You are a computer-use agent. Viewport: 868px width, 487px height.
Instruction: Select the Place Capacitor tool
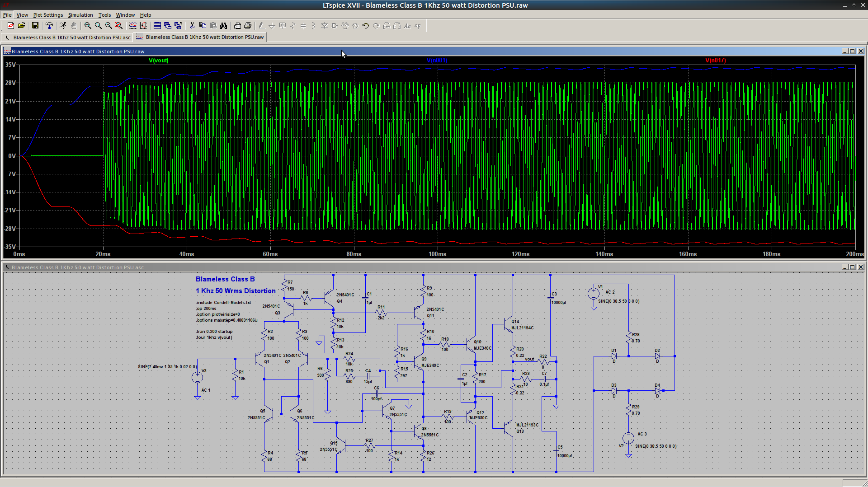pos(303,26)
